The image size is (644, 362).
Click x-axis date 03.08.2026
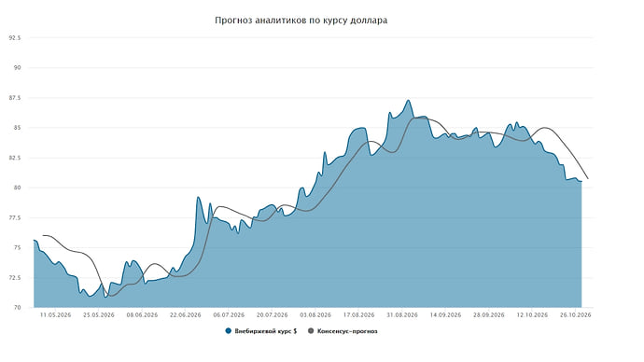[x=315, y=315]
